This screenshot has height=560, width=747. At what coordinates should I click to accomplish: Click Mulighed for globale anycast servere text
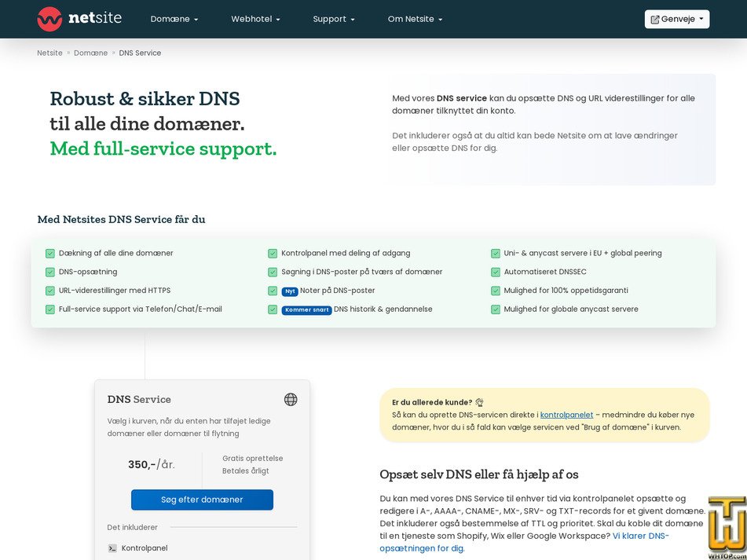[571, 309]
